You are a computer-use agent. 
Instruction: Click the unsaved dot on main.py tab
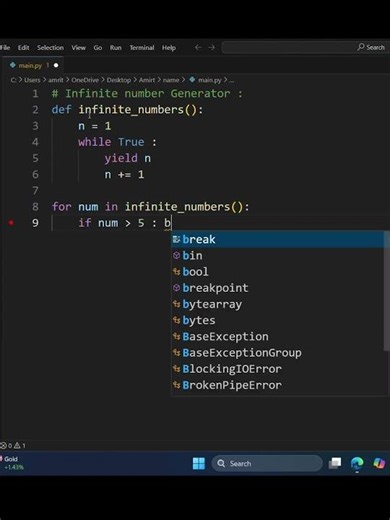[x=56, y=65]
